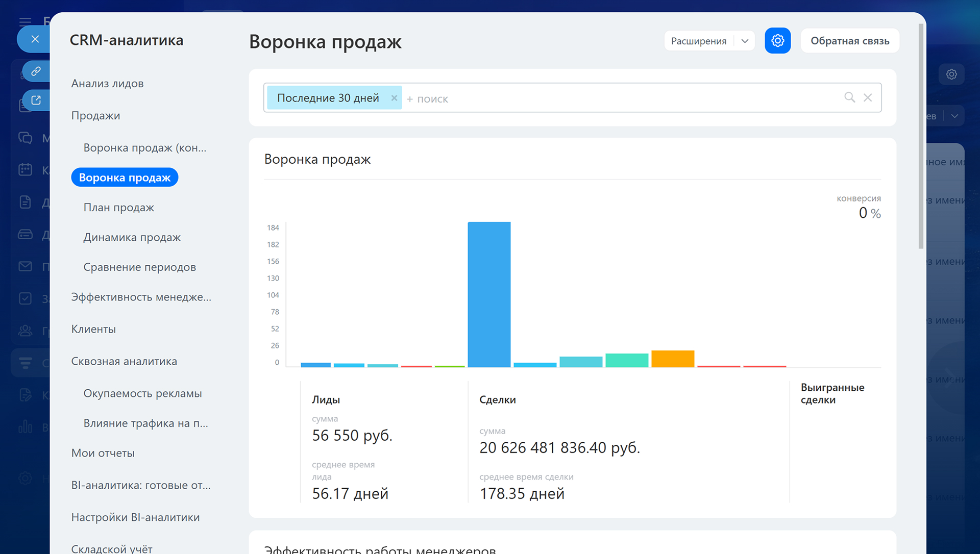Select План продаж report

pos(118,208)
